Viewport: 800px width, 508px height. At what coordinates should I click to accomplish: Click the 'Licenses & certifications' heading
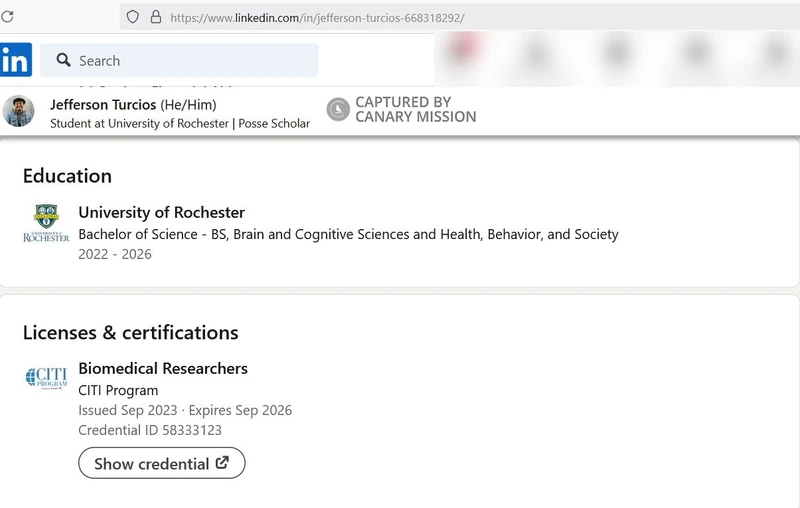131,333
